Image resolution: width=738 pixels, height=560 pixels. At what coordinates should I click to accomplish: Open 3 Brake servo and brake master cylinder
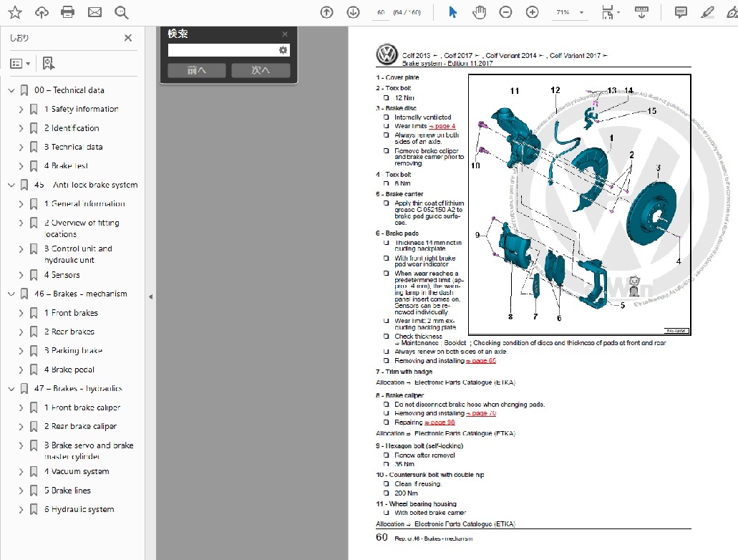[x=89, y=450]
